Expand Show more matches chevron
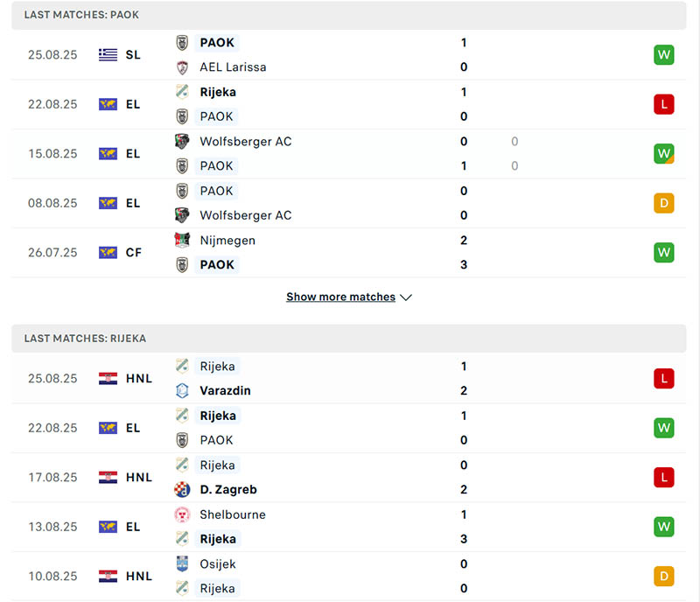700x602 pixels. pos(406,297)
